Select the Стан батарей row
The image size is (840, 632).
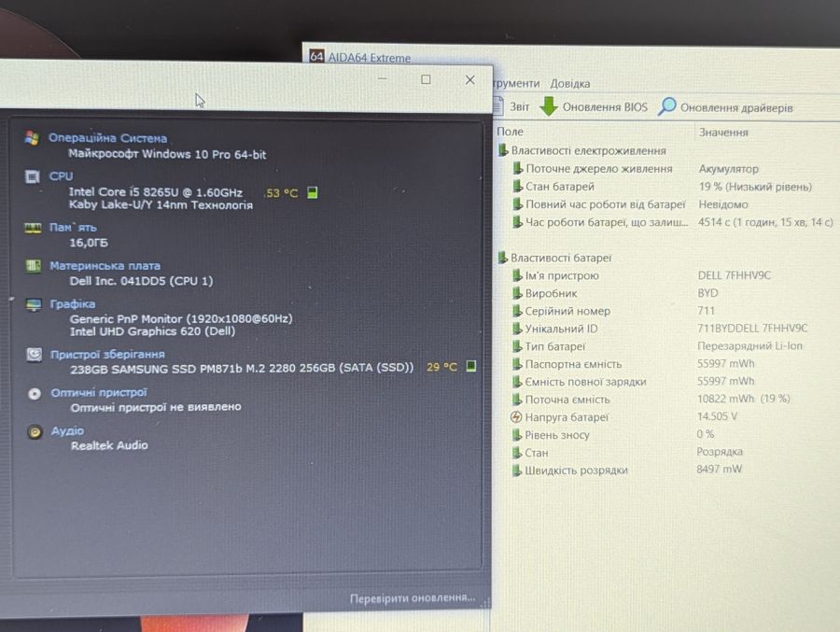point(662,187)
